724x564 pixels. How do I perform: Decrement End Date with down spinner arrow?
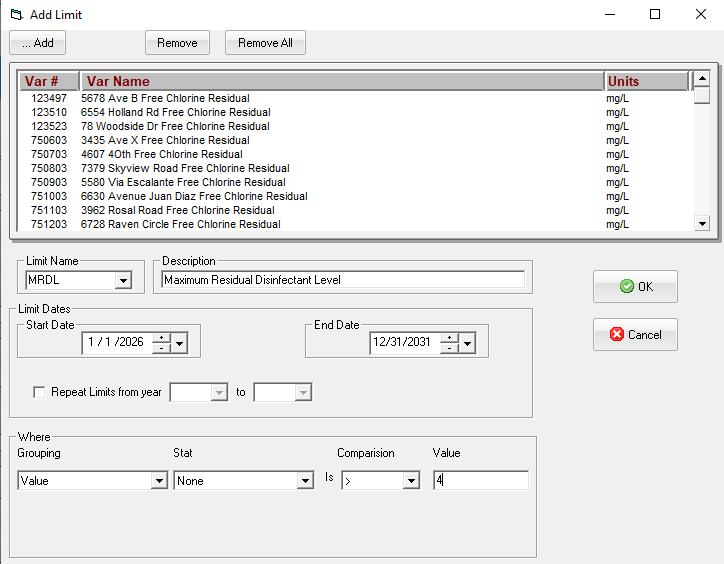point(449,348)
